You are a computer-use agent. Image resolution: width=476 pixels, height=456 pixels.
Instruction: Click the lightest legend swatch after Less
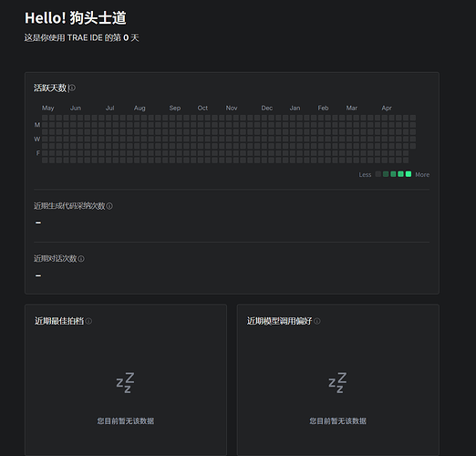click(378, 174)
